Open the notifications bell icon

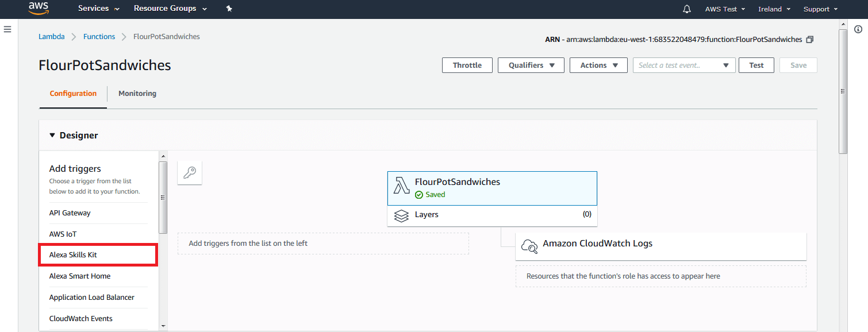[x=687, y=9]
